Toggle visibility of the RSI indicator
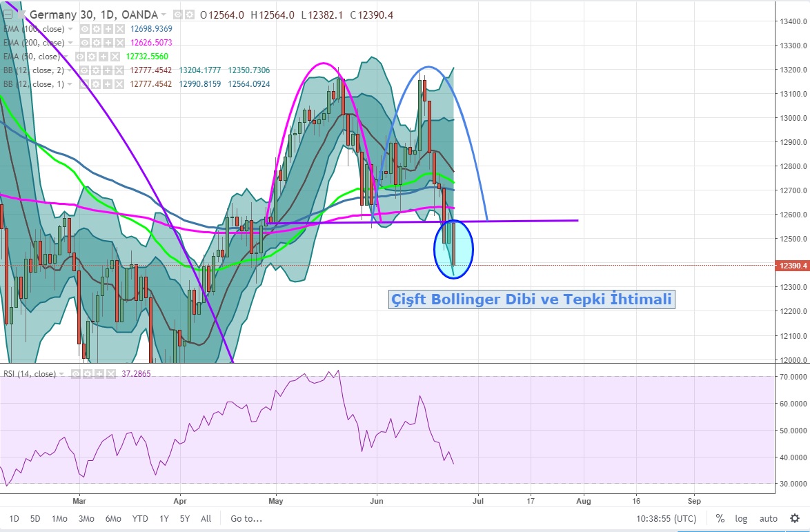 tap(75, 373)
